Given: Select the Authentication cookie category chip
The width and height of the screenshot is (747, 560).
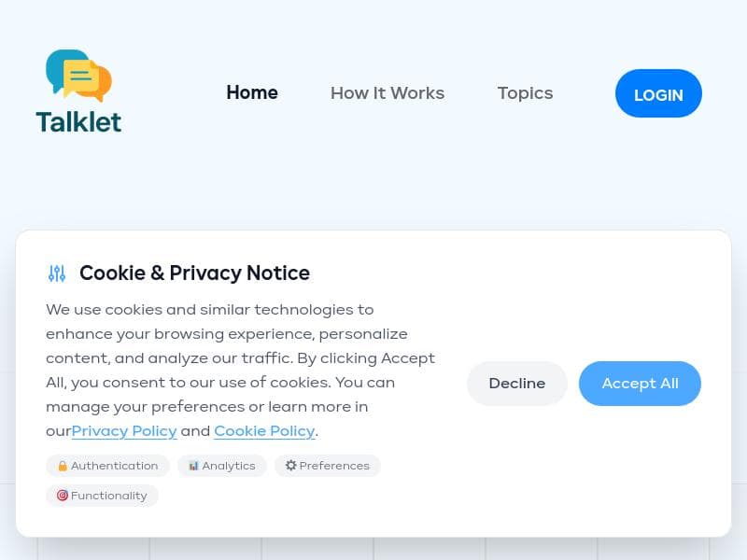Looking at the screenshot, I should coord(107,465).
